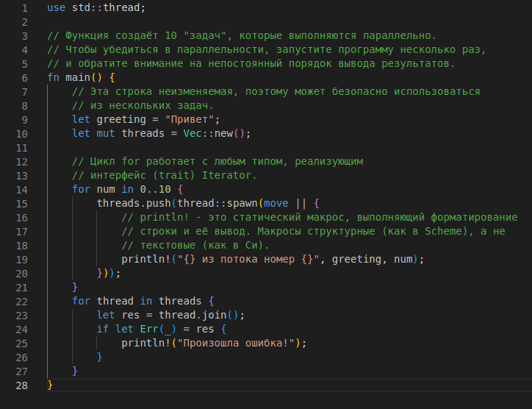Click 'Iterator' in the line 13 comment
Viewport: 532px width, 409px height.
coord(226,175)
